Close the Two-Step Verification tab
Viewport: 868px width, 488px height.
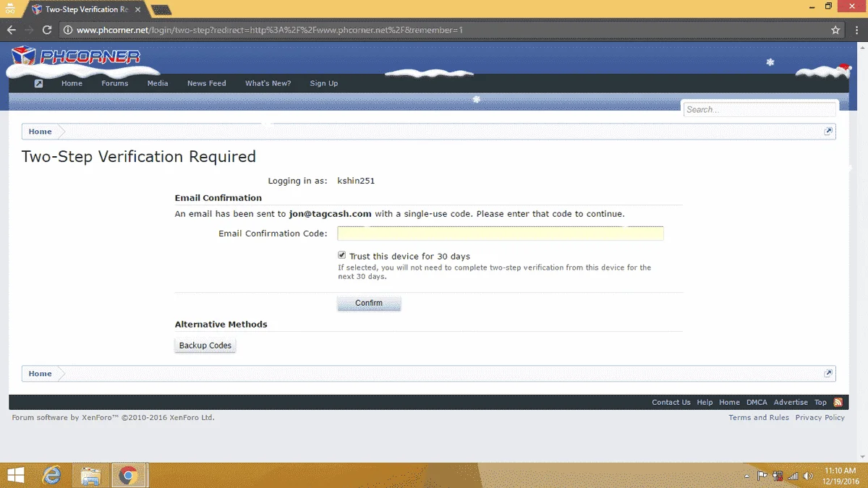point(138,10)
